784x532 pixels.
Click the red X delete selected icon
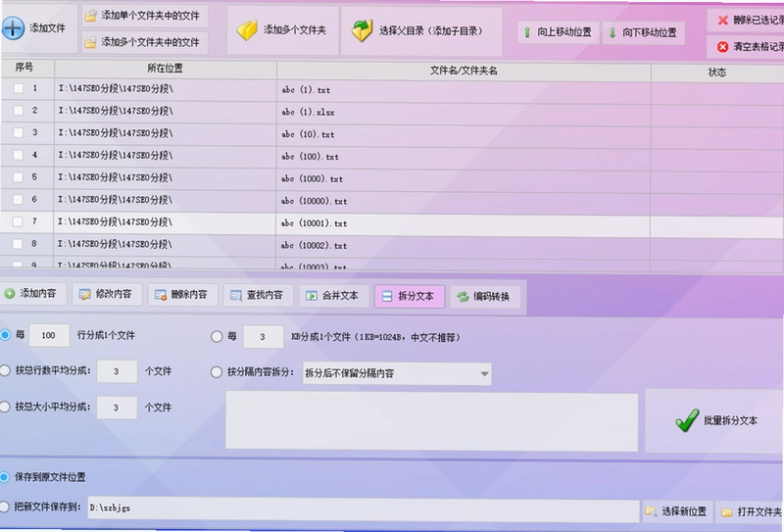pos(722,20)
